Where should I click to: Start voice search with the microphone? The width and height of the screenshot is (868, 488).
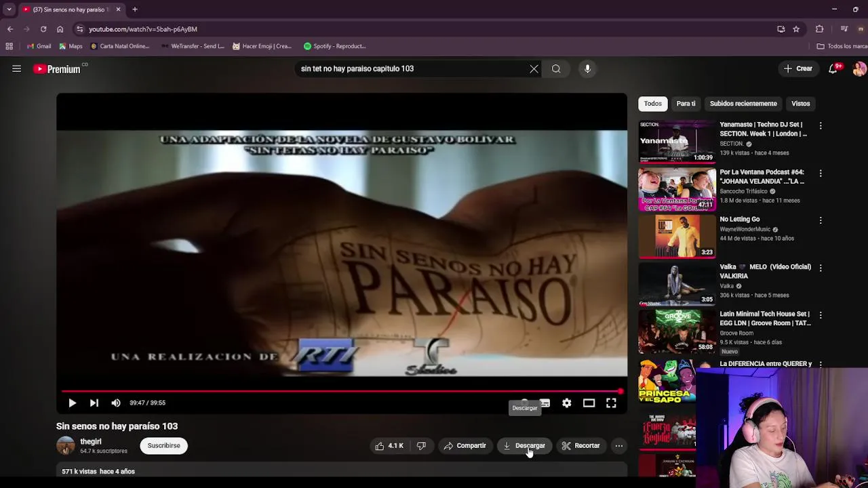[x=587, y=68]
